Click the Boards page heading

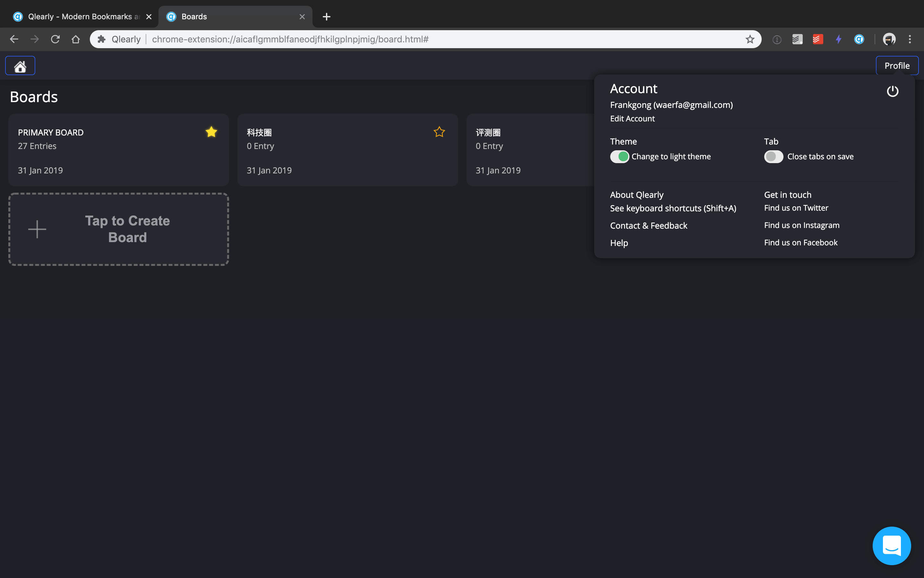click(34, 97)
